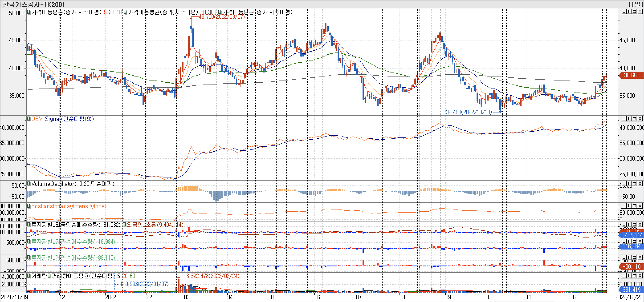
Task: Toggle the OBV indicator marker box
Action: pos(29,119)
